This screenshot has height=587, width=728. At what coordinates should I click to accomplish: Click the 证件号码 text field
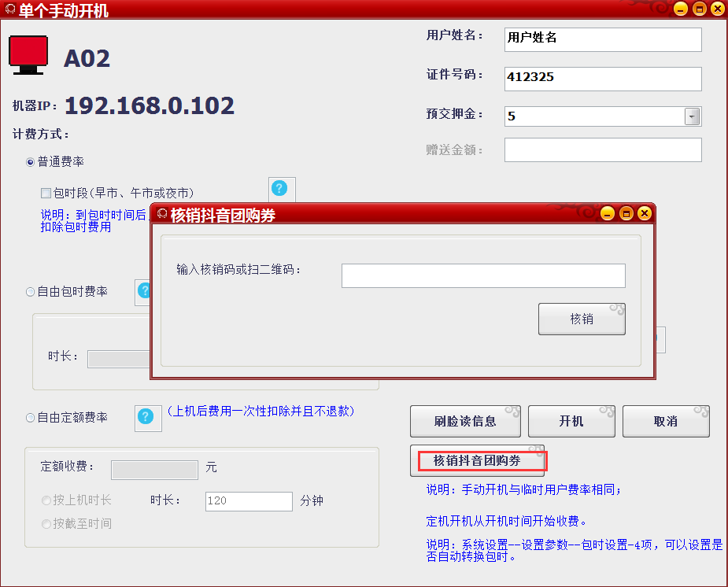coord(602,79)
